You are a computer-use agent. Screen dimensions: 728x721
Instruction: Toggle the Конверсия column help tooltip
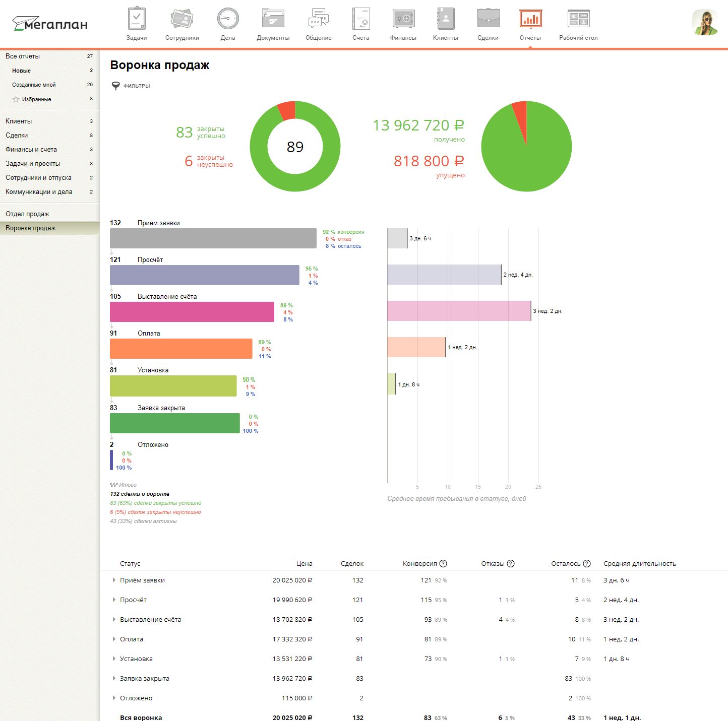click(x=443, y=563)
